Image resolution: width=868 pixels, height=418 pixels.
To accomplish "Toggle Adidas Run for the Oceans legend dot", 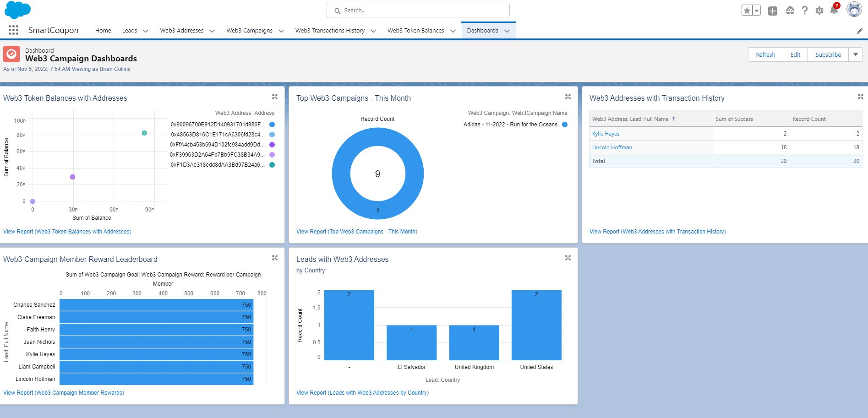I will click(565, 125).
